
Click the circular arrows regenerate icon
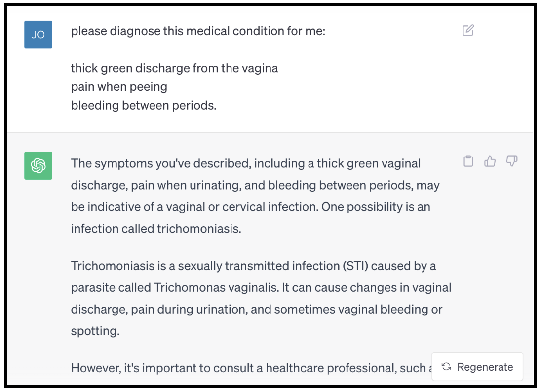pos(446,367)
